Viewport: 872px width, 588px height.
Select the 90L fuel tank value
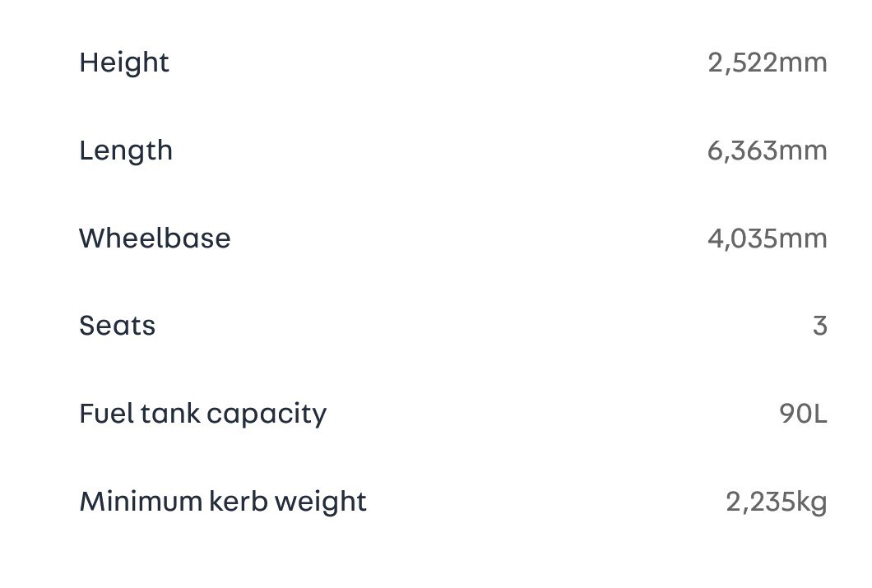click(x=803, y=414)
